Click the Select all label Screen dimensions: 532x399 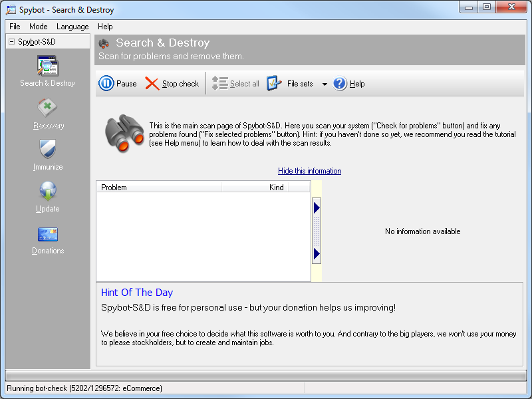tap(244, 84)
